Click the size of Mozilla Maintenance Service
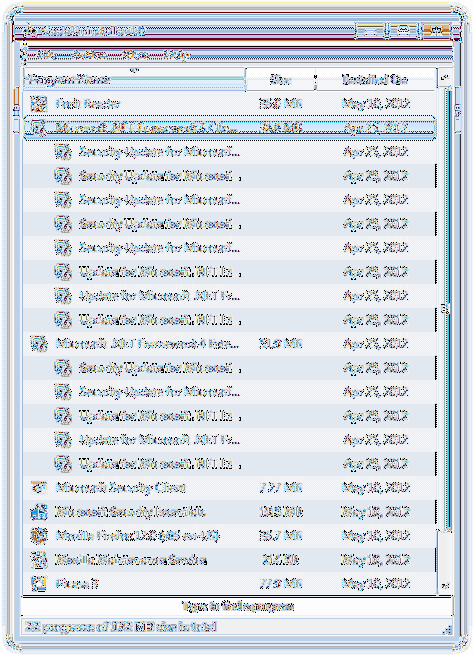The image size is (474, 655). point(280,560)
